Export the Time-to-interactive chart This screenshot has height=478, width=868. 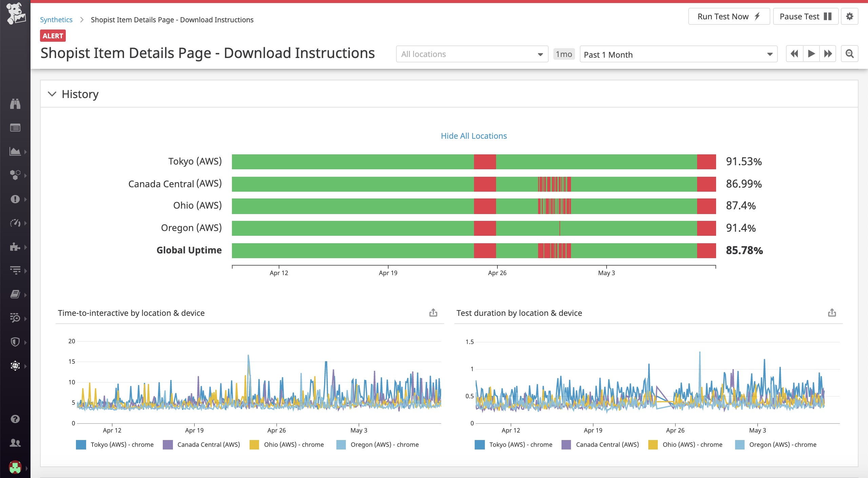tap(433, 312)
